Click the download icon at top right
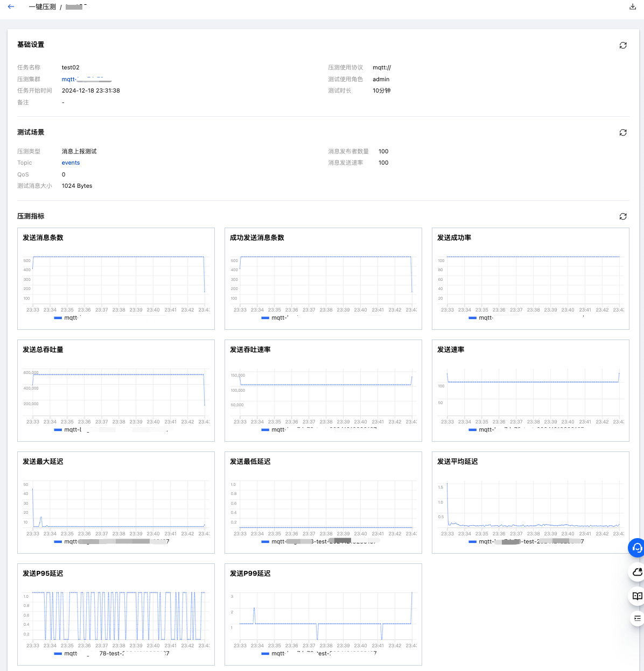 click(633, 7)
